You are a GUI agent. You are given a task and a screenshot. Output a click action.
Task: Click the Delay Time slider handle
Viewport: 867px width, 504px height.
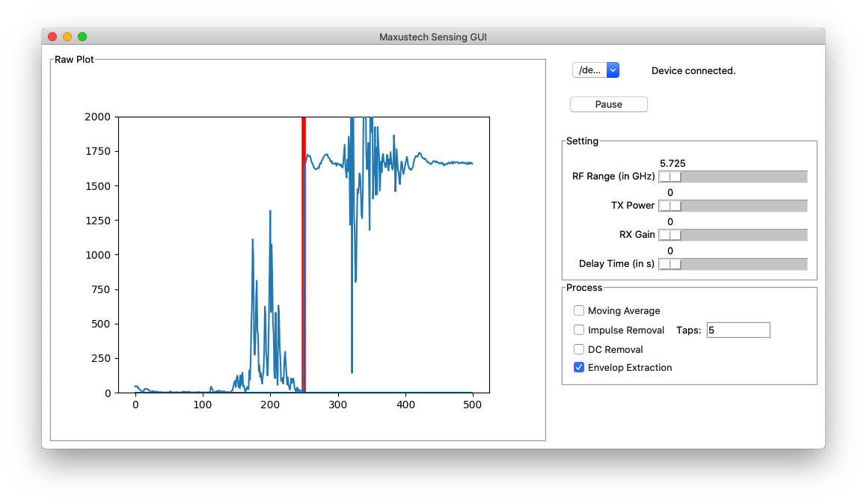point(670,265)
